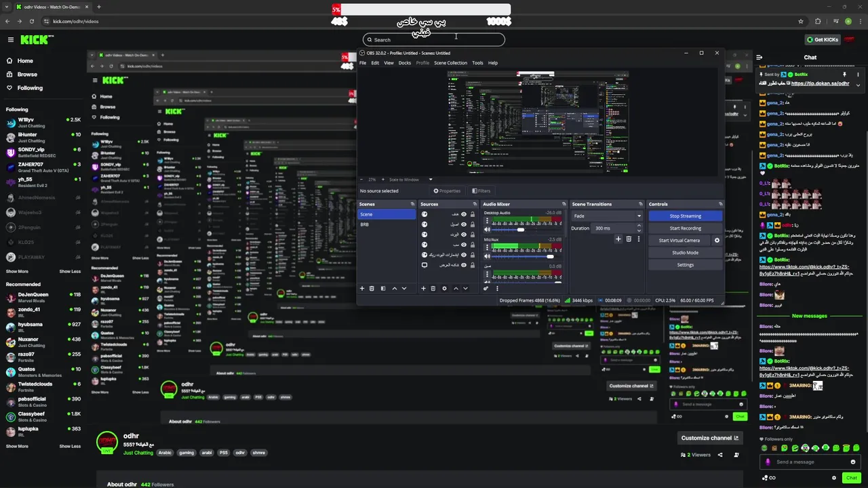This screenshot has width=868, height=488.
Task: Mute the Mic/Aux speaker icon
Action: click(487, 256)
